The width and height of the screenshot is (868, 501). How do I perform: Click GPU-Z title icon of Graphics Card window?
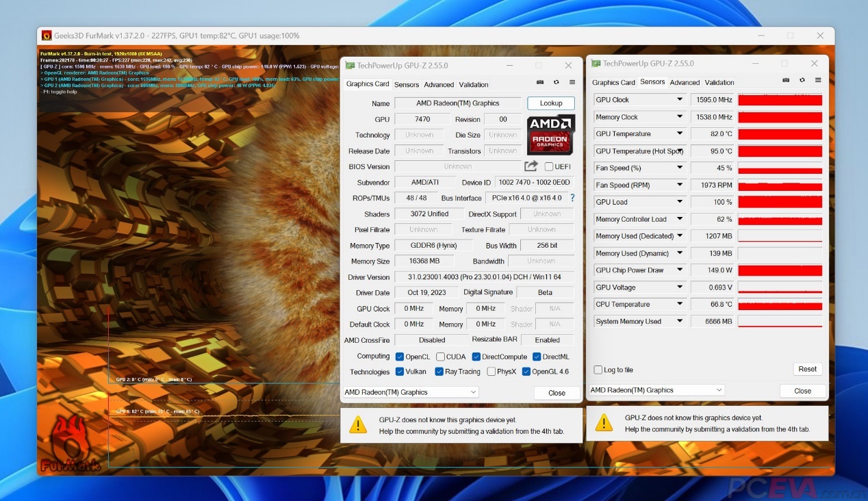(x=350, y=66)
